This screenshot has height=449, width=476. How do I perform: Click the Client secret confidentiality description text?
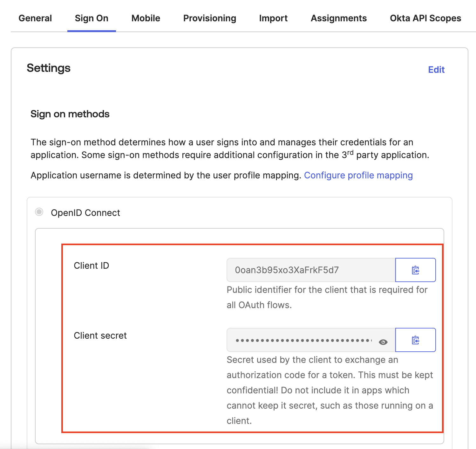330,390
